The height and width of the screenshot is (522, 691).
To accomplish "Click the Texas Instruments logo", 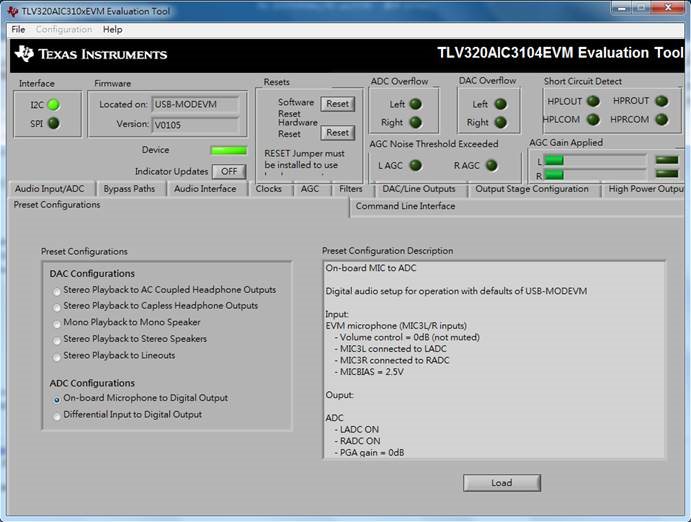I will pyautogui.click(x=91, y=54).
